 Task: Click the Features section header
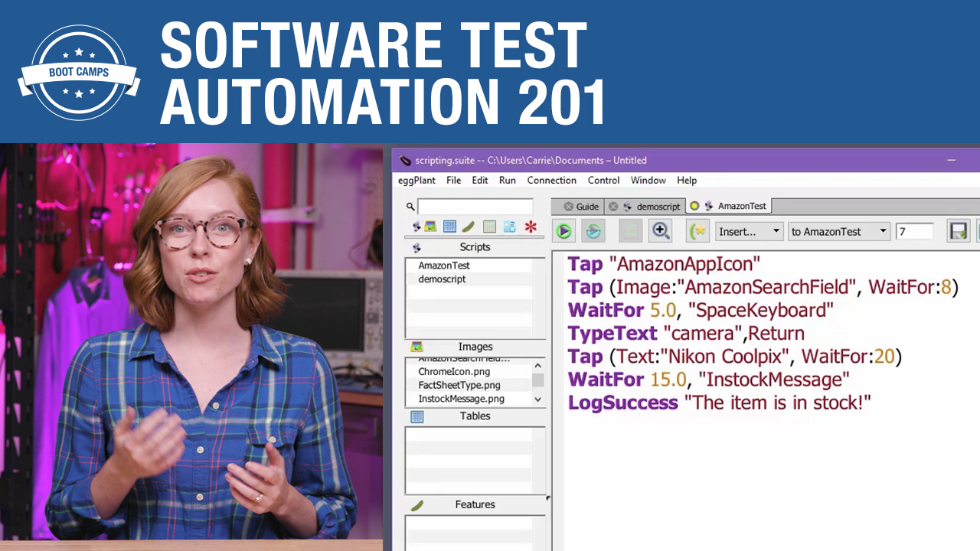[475, 505]
